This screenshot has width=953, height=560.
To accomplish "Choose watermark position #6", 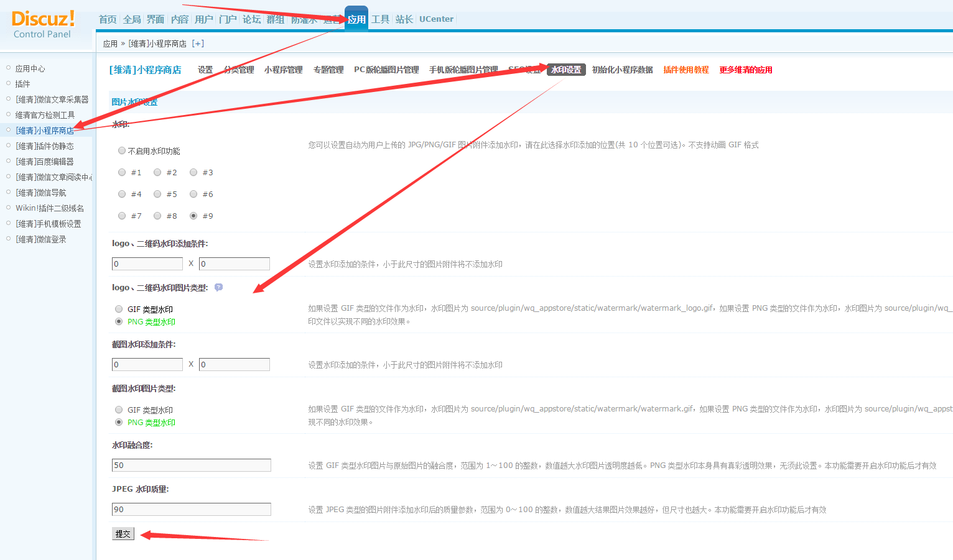I will pos(193,194).
